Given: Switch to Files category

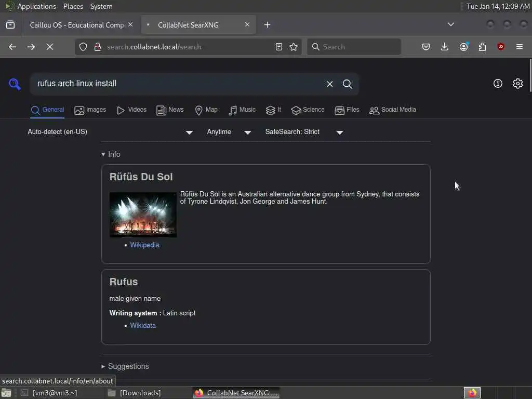Looking at the screenshot, I should [347, 110].
